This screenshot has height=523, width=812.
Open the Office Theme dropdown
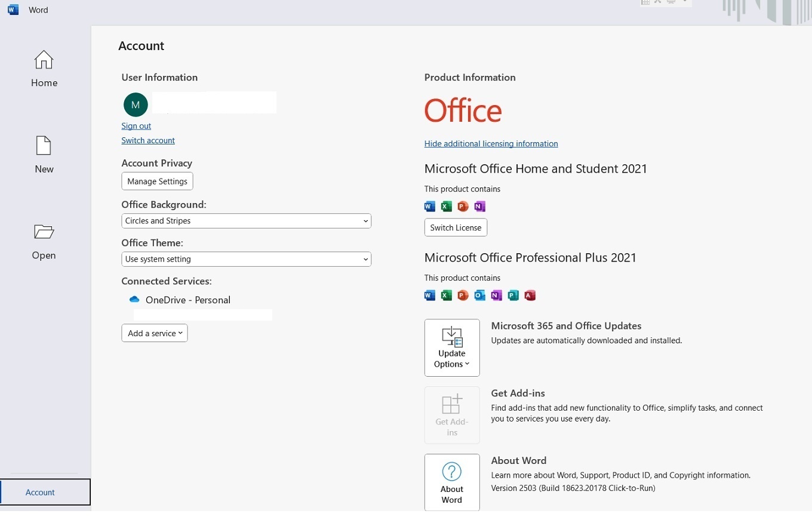point(246,259)
